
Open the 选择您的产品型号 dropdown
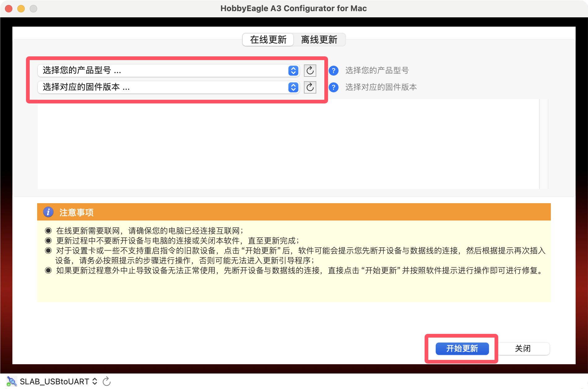[x=168, y=71]
